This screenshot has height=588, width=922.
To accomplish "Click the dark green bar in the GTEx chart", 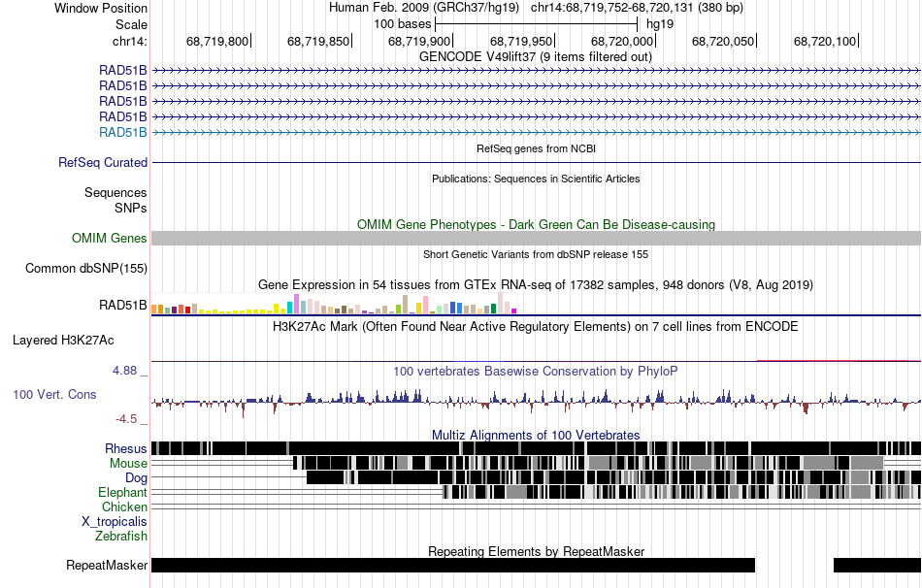I will click(x=493, y=309).
